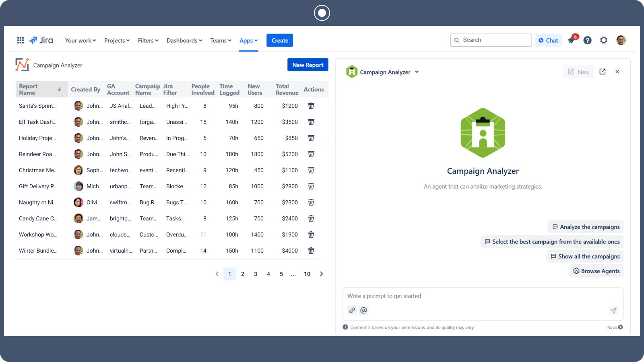The width and height of the screenshot is (644, 362).
Task: Open the user profile avatar
Action: pyautogui.click(x=621, y=40)
